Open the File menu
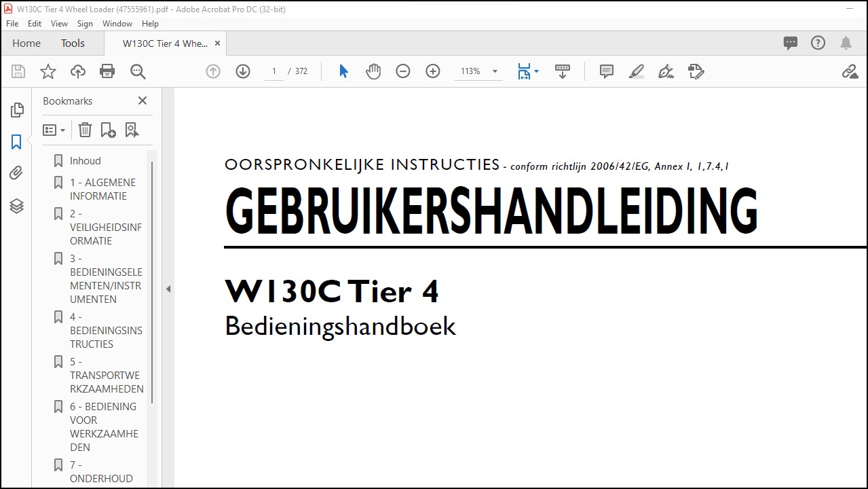868x489 pixels. (x=12, y=23)
